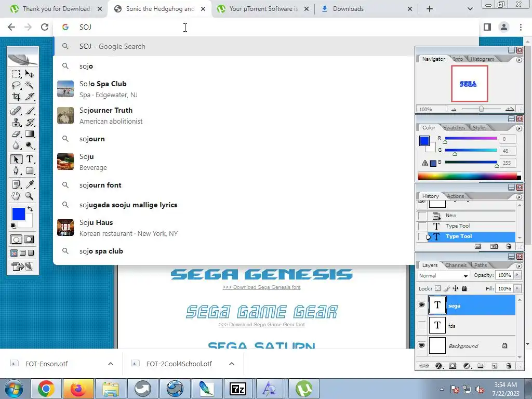532x399 pixels.
Task: Select the Eyedropper tool
Action: coord(30,184)
